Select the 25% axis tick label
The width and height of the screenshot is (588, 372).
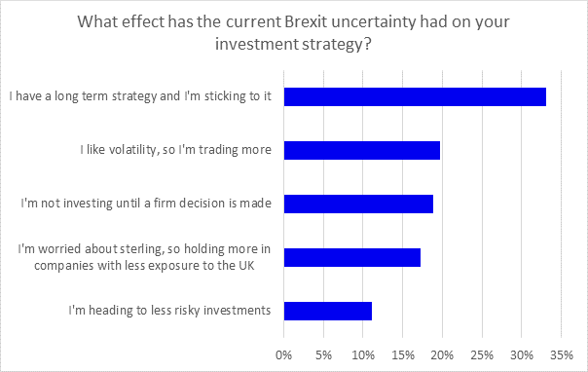point(482,354)
